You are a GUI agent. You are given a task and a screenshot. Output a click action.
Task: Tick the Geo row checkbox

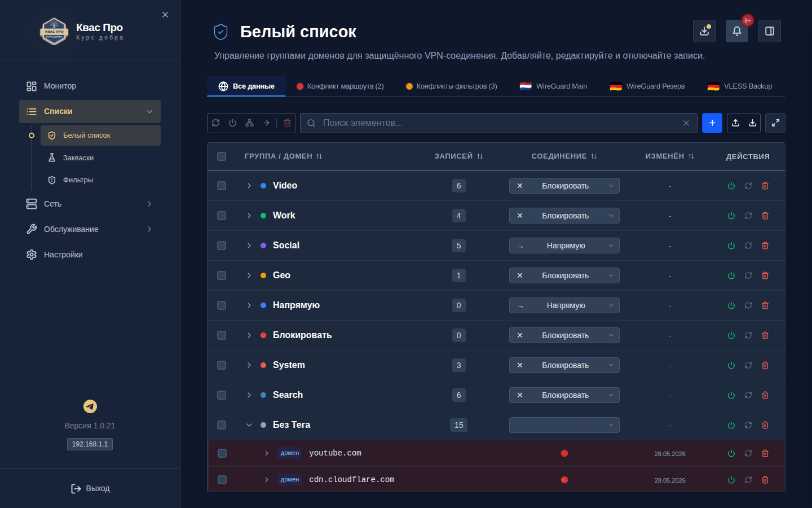pos(222,275)
